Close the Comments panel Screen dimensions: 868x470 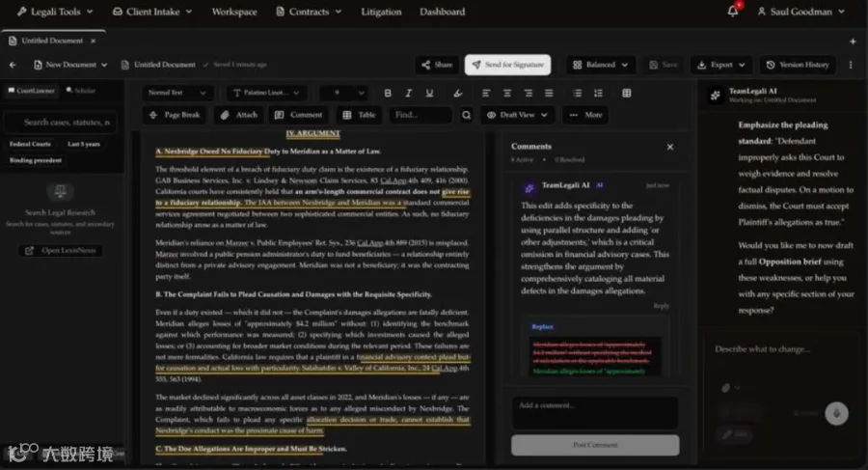[670, 147]
